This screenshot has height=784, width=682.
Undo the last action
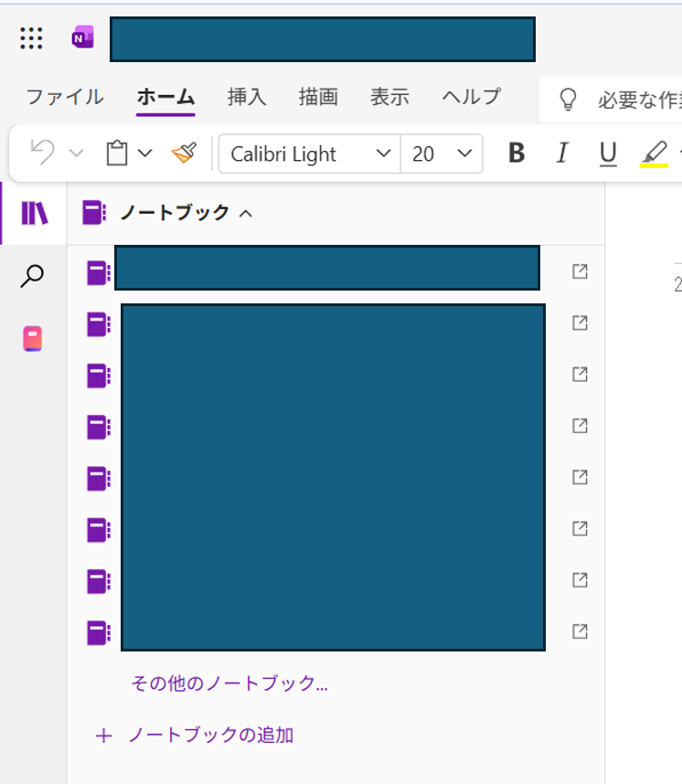coord(43,153)
